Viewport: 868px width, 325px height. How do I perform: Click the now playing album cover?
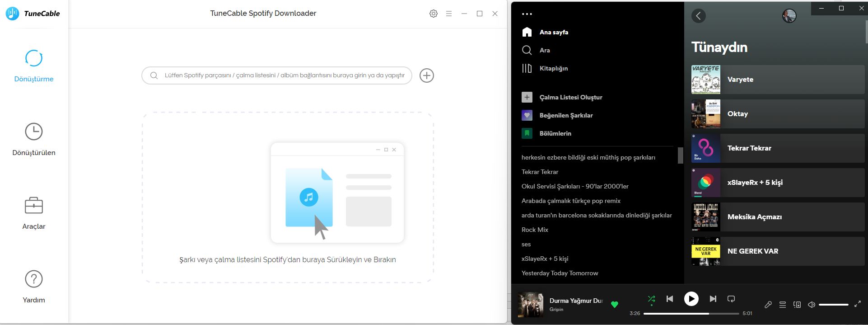[530, 305]
